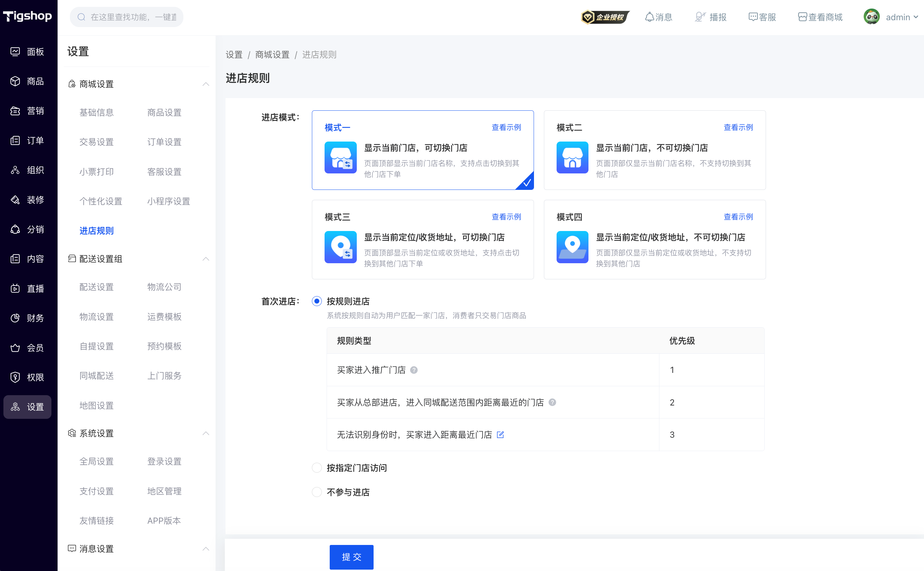This screenshot has height=571, width=924.
Task: Focus the function search input field
Action: (126, 17)
